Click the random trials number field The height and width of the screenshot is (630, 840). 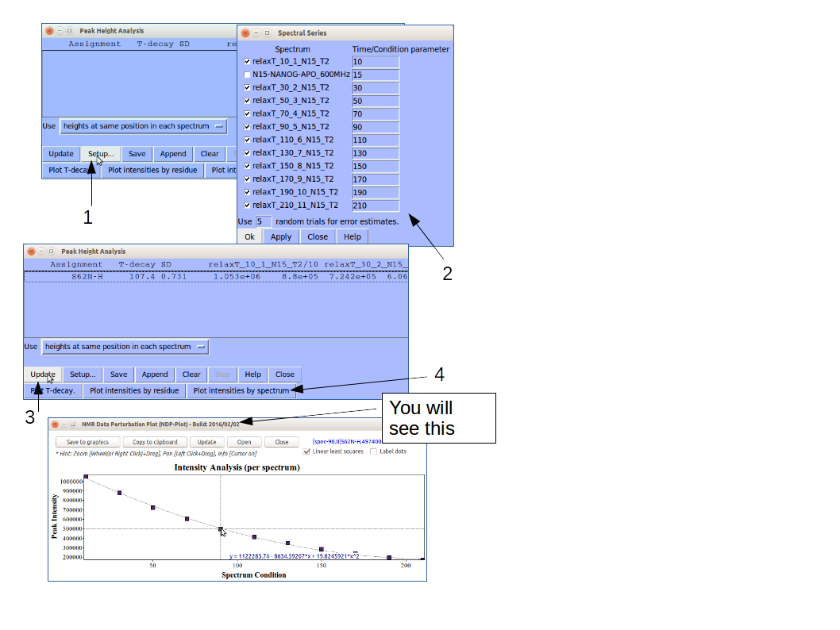(x=264, y=221)
